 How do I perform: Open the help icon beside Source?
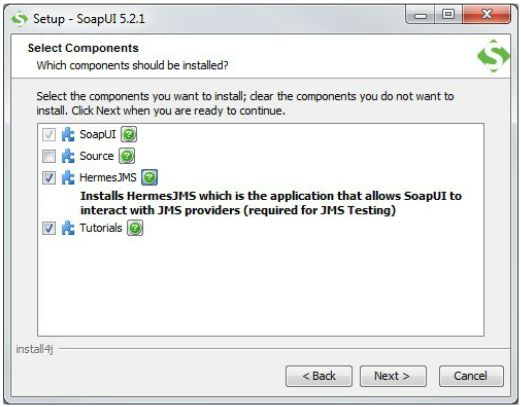(x=127, y=156)
